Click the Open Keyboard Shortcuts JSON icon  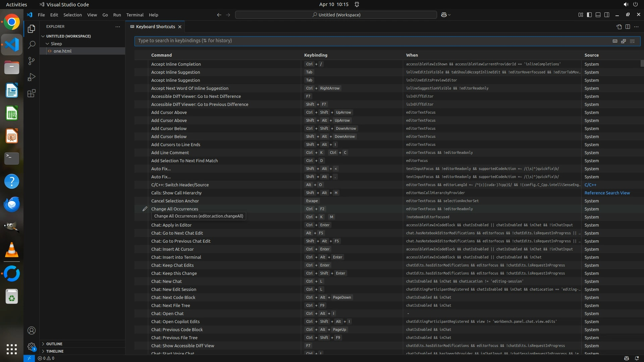tap(619, 27)
